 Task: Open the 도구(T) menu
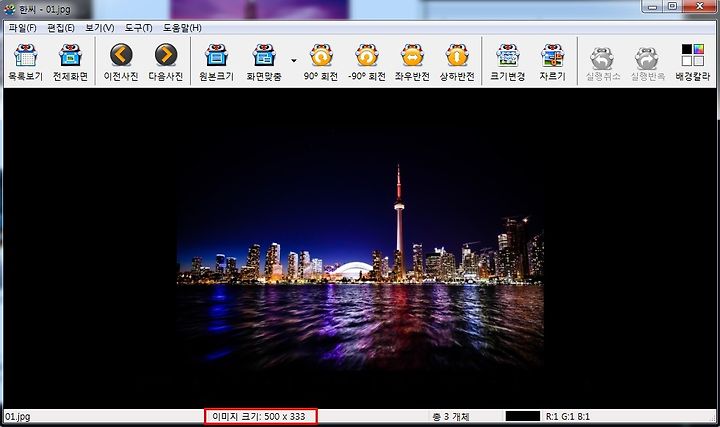point(138,28)
